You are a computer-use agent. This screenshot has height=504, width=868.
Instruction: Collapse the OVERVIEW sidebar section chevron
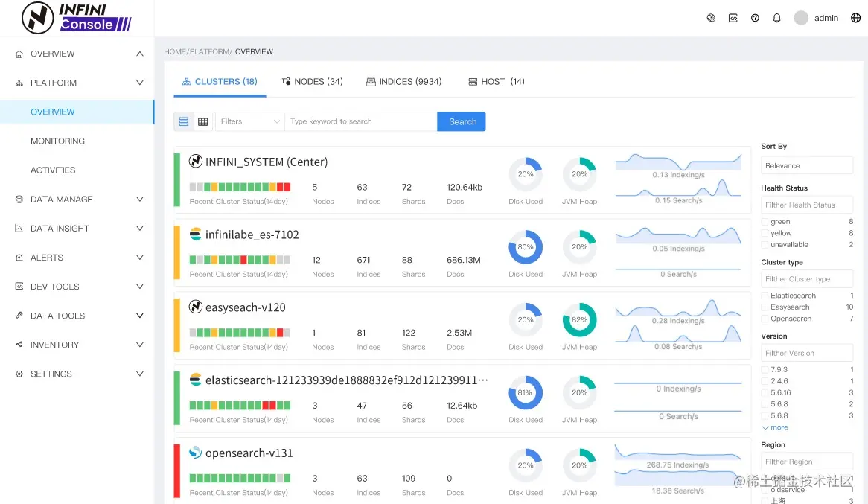[139, 54]
